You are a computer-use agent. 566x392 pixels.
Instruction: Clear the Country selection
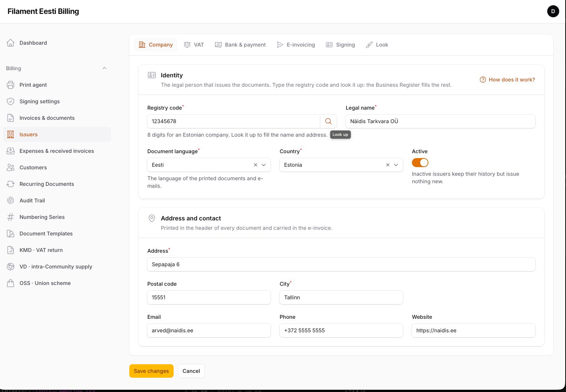(388, 165)
